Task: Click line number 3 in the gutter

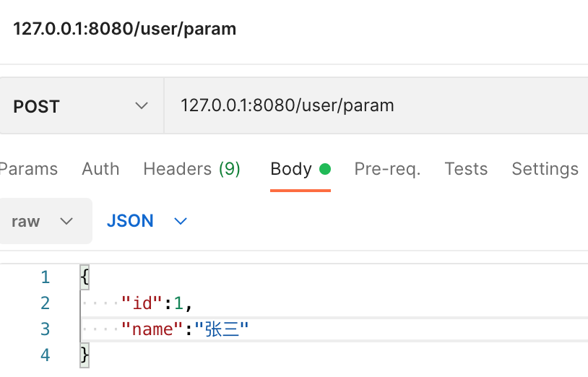Action: (46, 329)
